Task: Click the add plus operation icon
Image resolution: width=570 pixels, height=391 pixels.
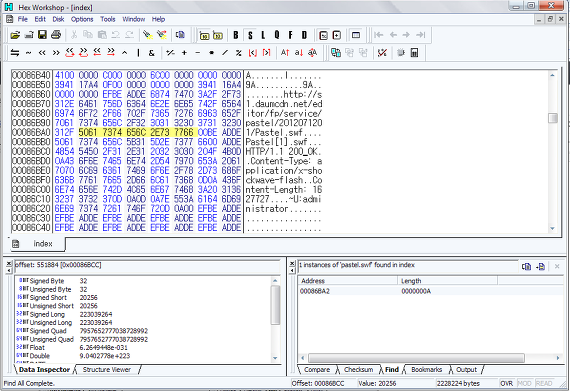Action: click(184, 53)
